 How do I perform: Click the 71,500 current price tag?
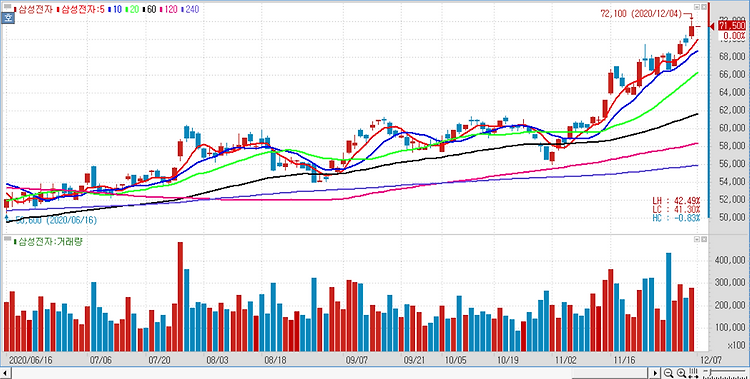pos(732,26)
